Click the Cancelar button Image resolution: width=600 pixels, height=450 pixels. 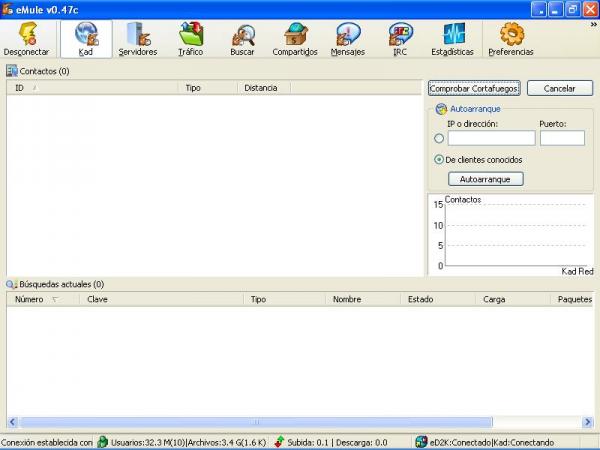click(560, 88)
